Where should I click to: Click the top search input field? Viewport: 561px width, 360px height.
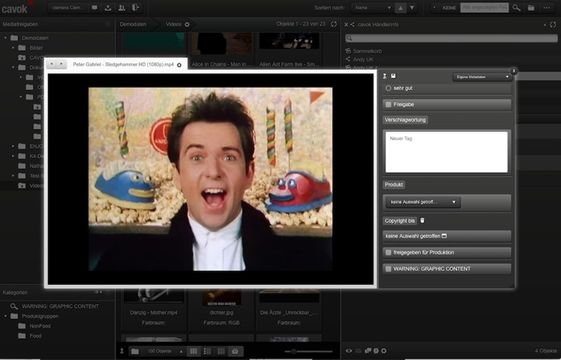(484, 8)
